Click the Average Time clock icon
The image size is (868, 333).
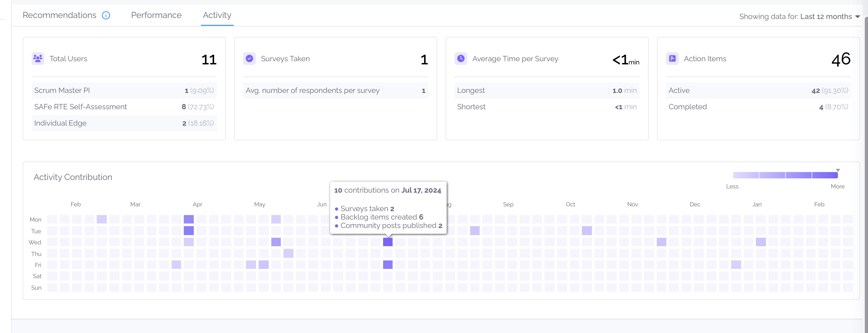tap(461, 59)
